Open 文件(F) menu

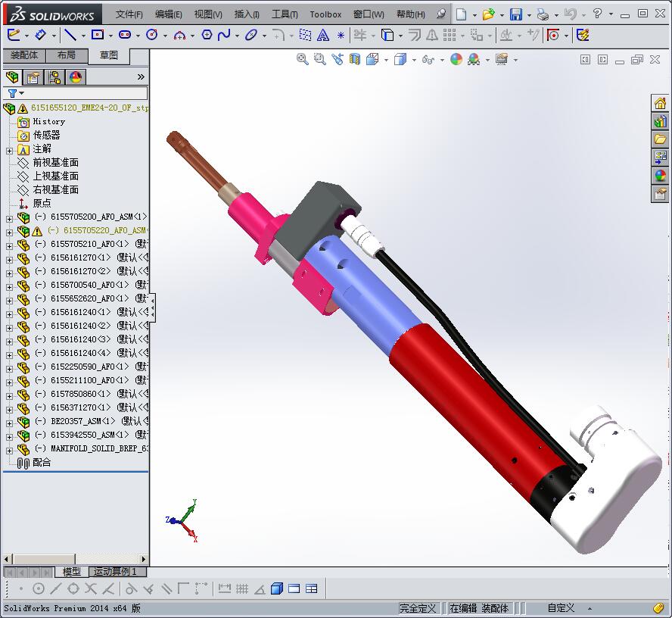pos(129,14)
